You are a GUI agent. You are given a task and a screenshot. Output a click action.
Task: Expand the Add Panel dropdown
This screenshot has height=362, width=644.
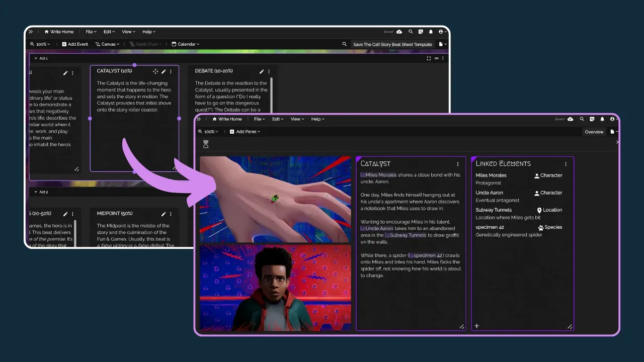[x=245, y=132]
